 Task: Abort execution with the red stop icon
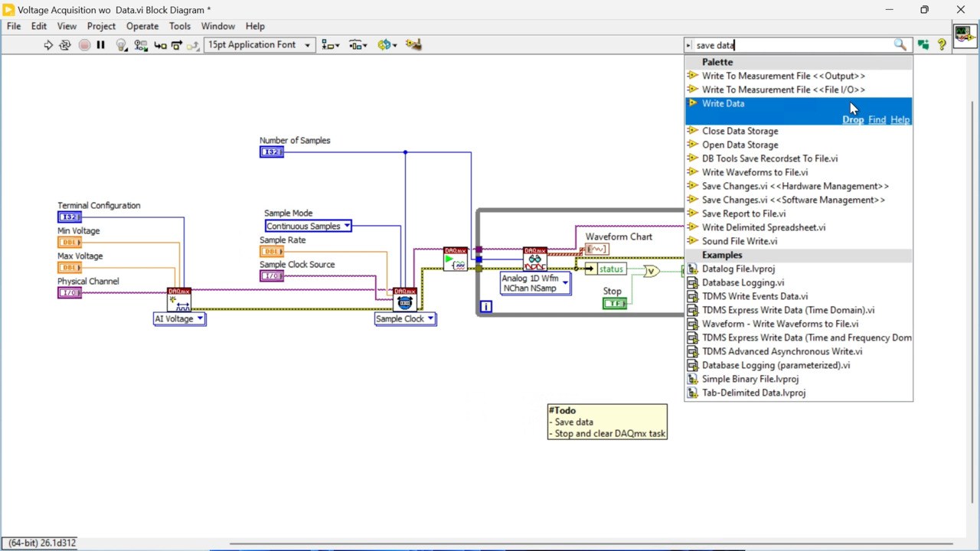point(84,45)
